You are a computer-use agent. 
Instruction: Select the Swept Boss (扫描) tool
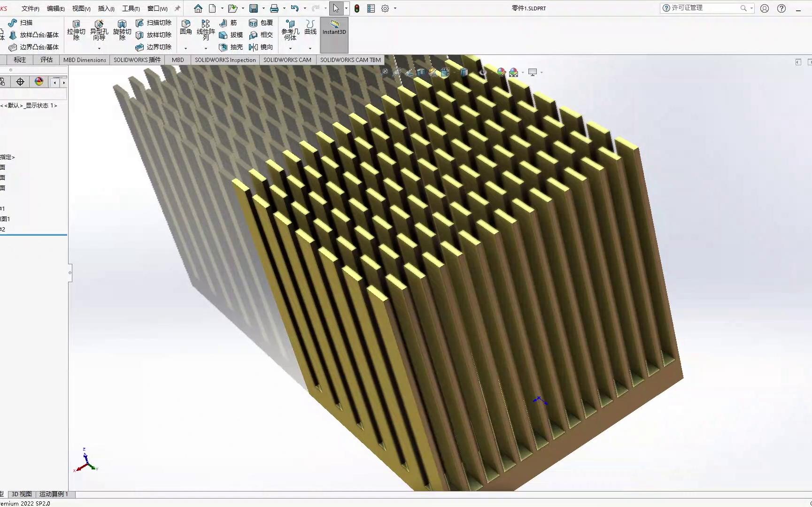pyautogui.click(x=19, y=22)
